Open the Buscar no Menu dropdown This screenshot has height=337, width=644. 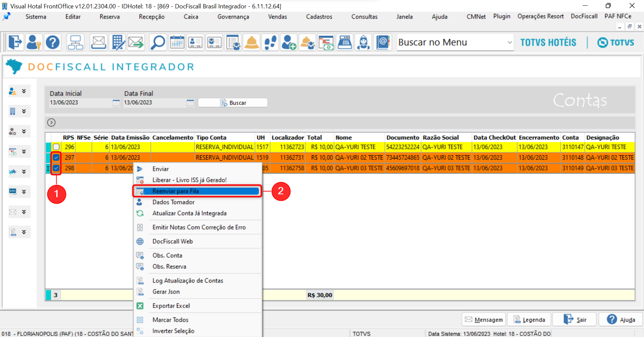tap(509, 43)
